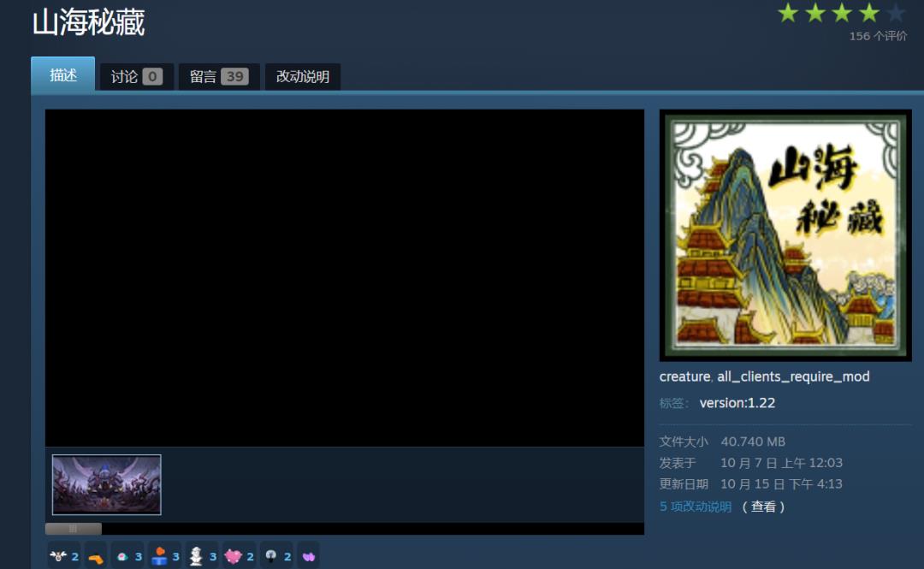This screenshot has height=569, width=924.
Task: Select the screenshot thumbnail below the media player
Action: pyautogui.click(x=106, y=484)
